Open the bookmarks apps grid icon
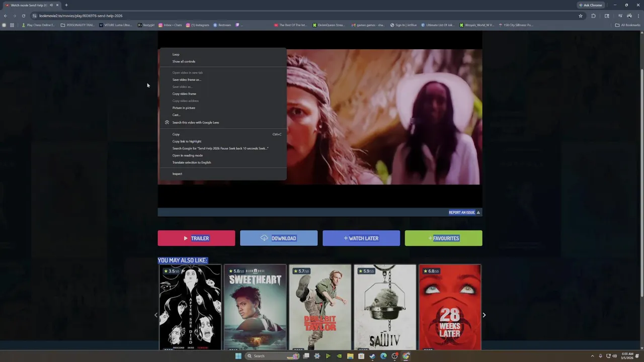The image size is (644, 362). click(12, 25)
